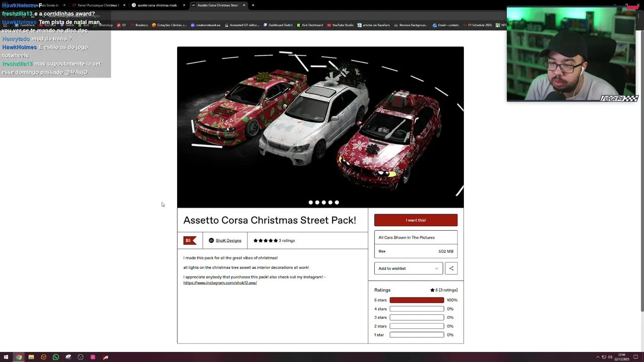Open the pink app icon on taskbar
The width and height of the screenshot is (644, 362).
point(93,357)
